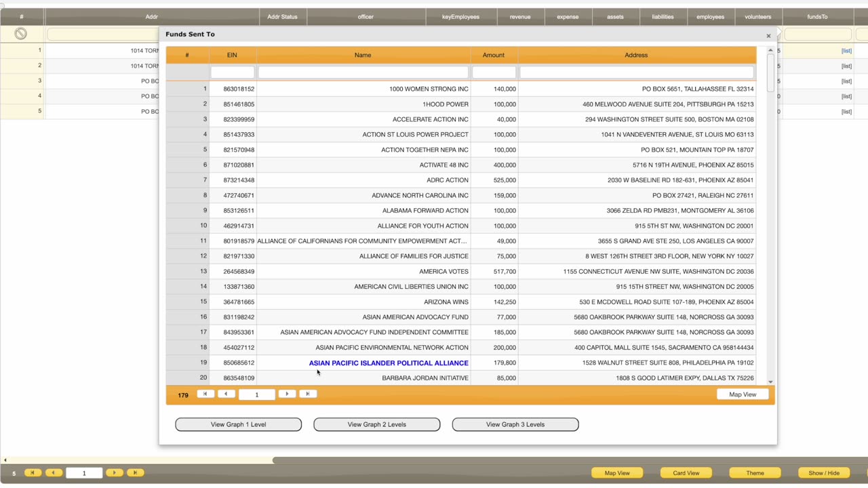
Task: Sort by the EIN column header
Action: 232,55
